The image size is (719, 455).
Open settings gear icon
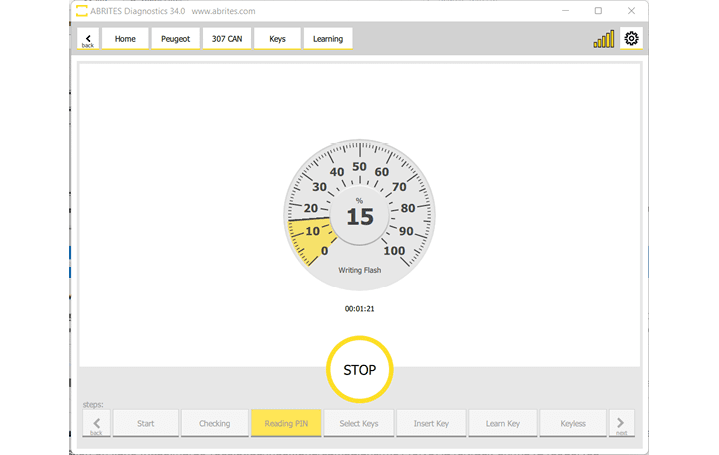pos(631,39)
